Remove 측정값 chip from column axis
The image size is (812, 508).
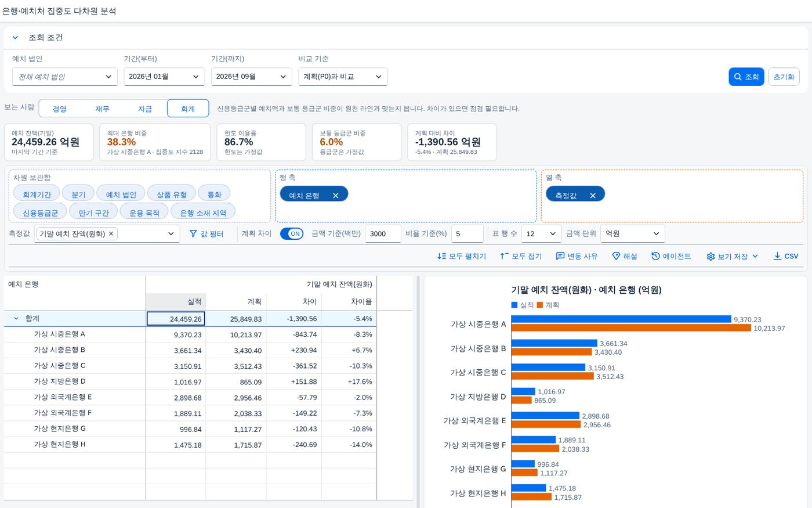pyautogui.click(x=593, y=196)
